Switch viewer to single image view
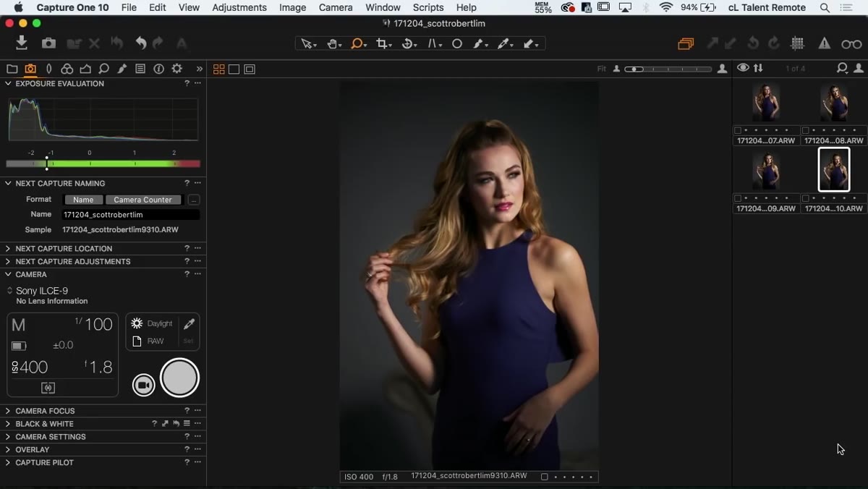 (234, 69)
